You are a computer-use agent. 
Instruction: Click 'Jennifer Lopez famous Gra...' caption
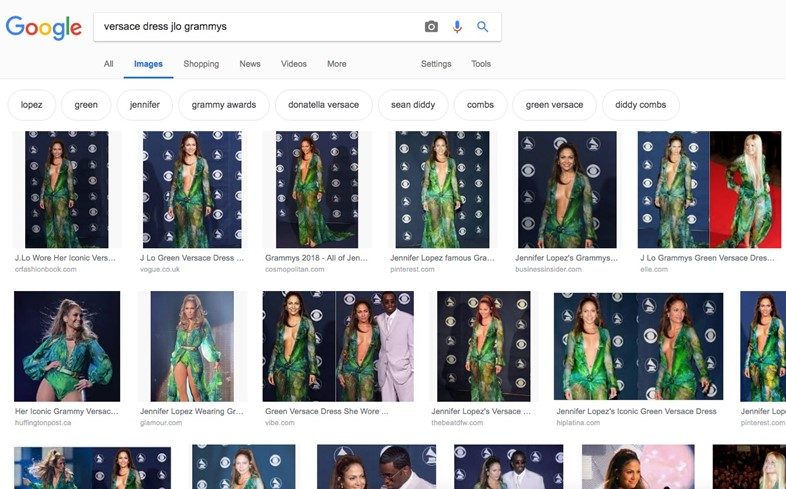click(x=442, y=258)
